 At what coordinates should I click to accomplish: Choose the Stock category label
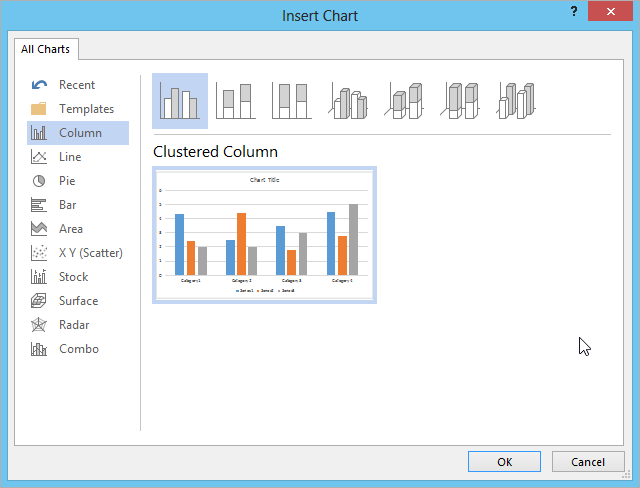click(x=73, y=277)
